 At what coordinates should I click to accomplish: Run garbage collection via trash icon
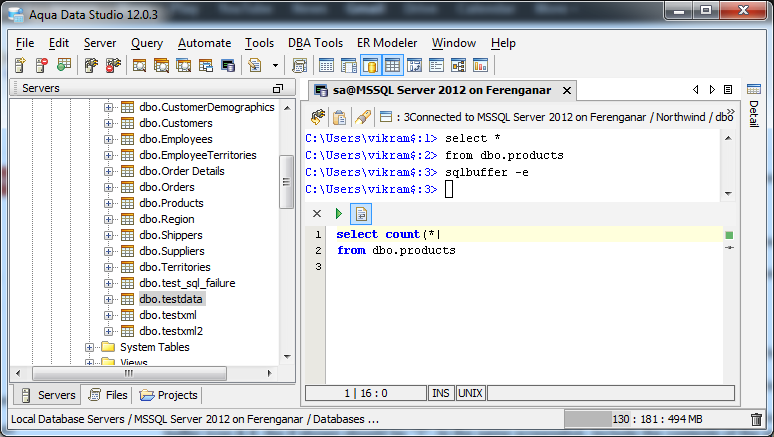pos(756,419)
